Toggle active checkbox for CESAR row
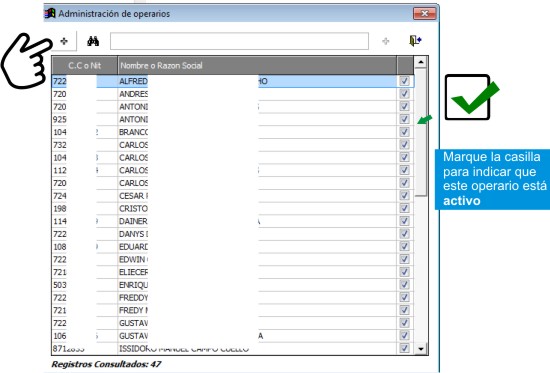 404,195
